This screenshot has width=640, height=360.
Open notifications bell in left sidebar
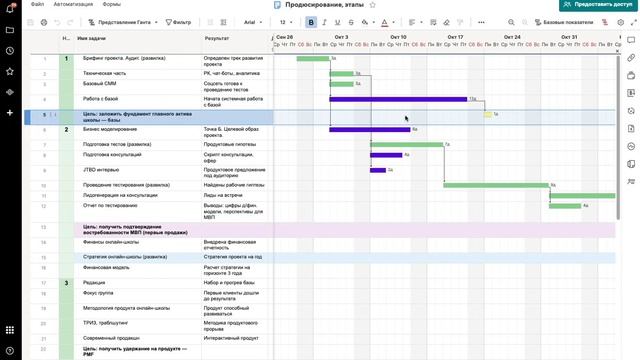[10, 8]
